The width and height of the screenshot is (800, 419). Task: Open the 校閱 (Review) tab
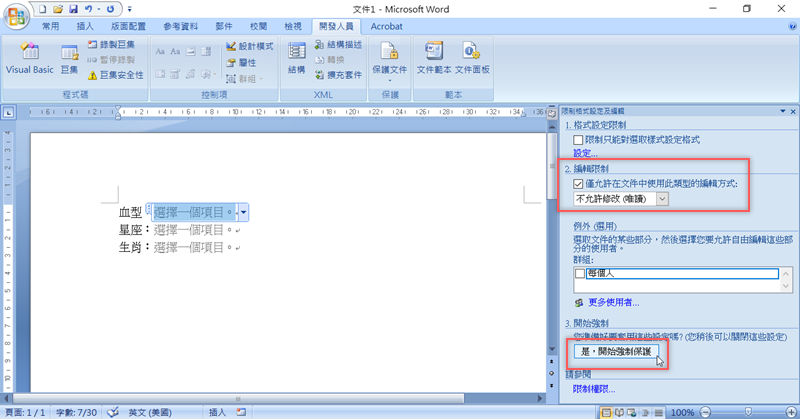258,27
